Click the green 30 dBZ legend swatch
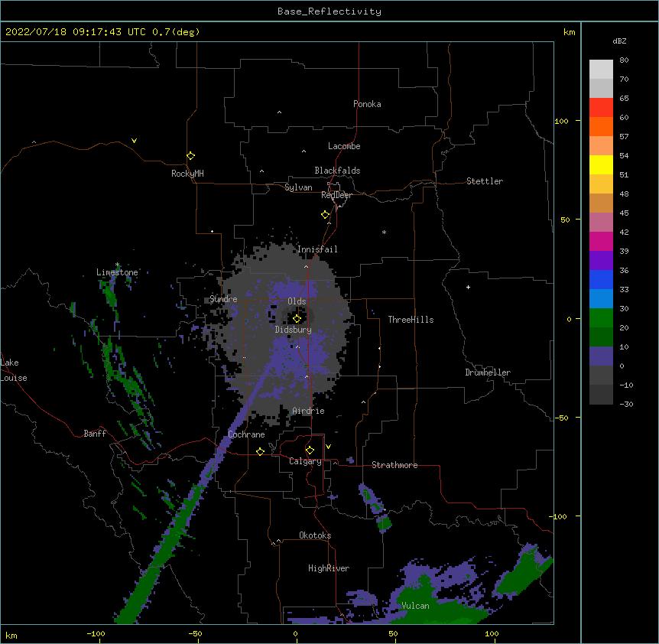The image size is (659, 644). click(x=601, y=318)
